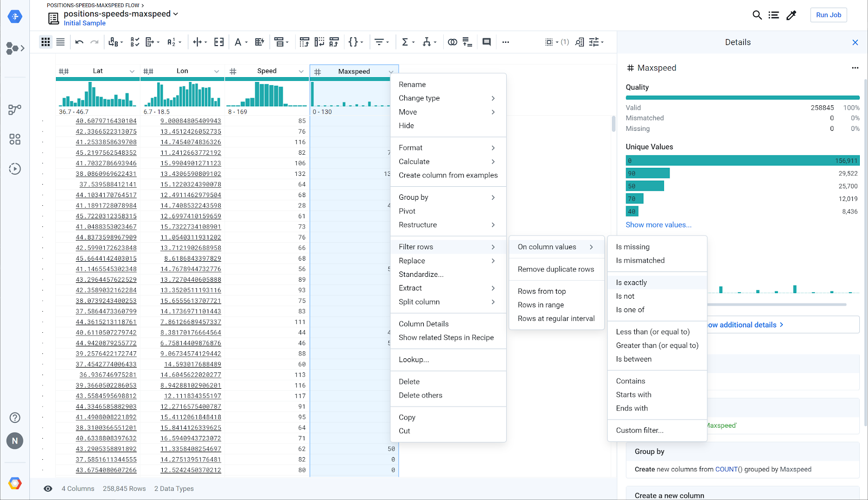Open the comment speech bubble icon
Screen dimensions: 868x500
(x=487, y=42)
